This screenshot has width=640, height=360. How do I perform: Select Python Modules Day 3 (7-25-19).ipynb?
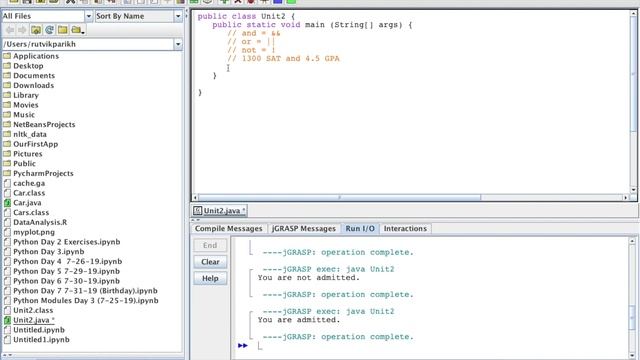pos(86,301)
